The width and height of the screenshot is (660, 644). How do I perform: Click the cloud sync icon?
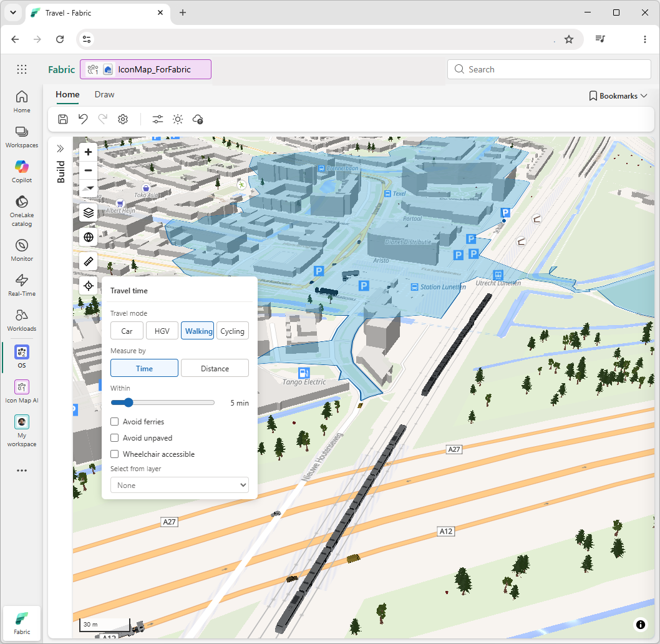(198, 119)
